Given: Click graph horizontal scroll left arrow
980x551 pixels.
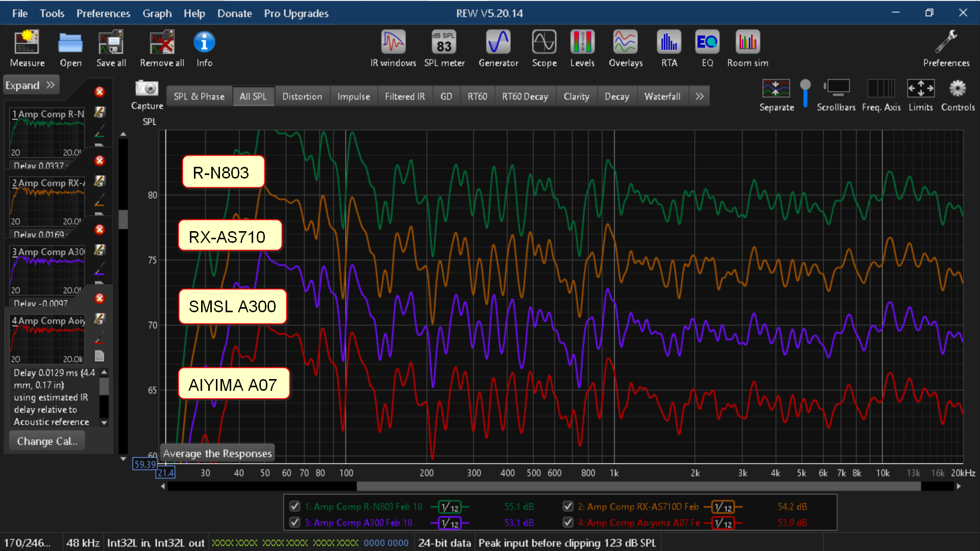Looking at the screenshot, I should (163, 486).
